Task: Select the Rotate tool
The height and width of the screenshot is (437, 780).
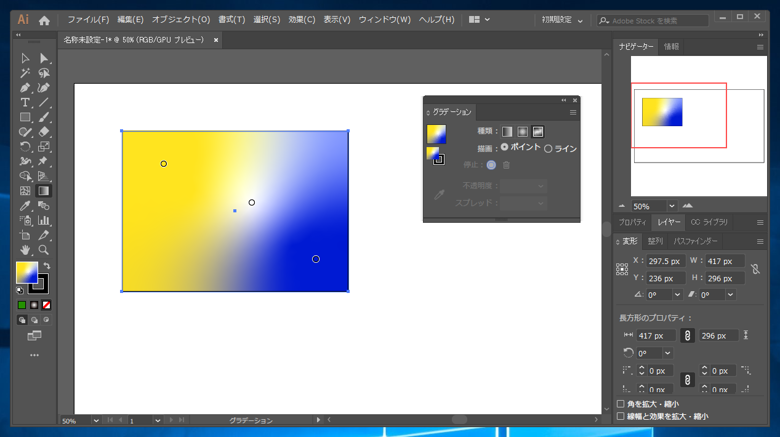Action: click(x=25, y=147)
